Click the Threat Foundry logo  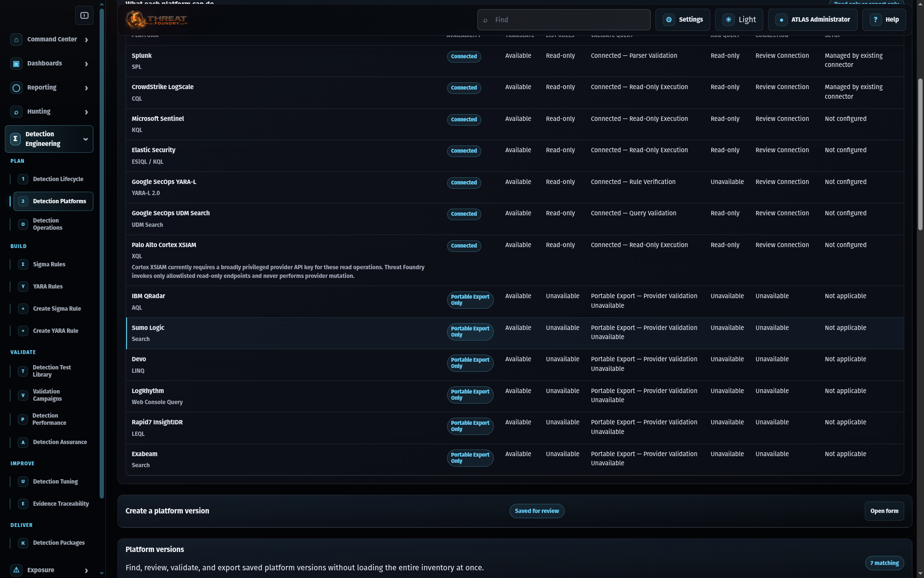coord(156,20)
